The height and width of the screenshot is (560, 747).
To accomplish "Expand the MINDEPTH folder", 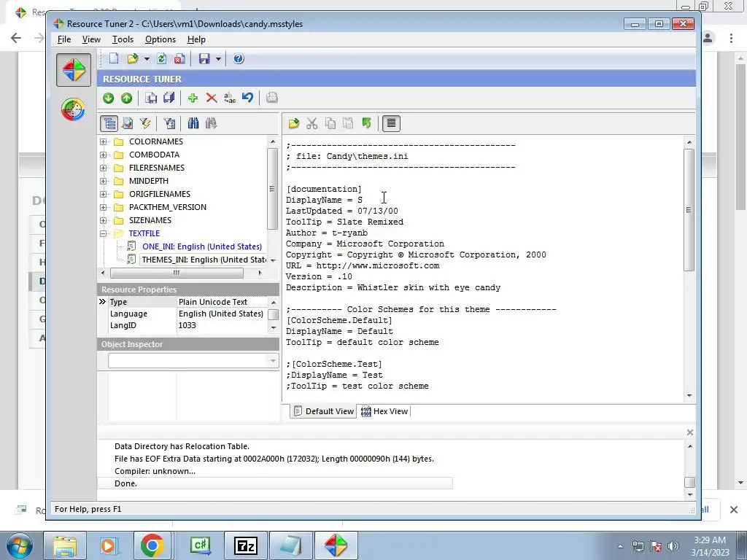I will tap(104, 181).
